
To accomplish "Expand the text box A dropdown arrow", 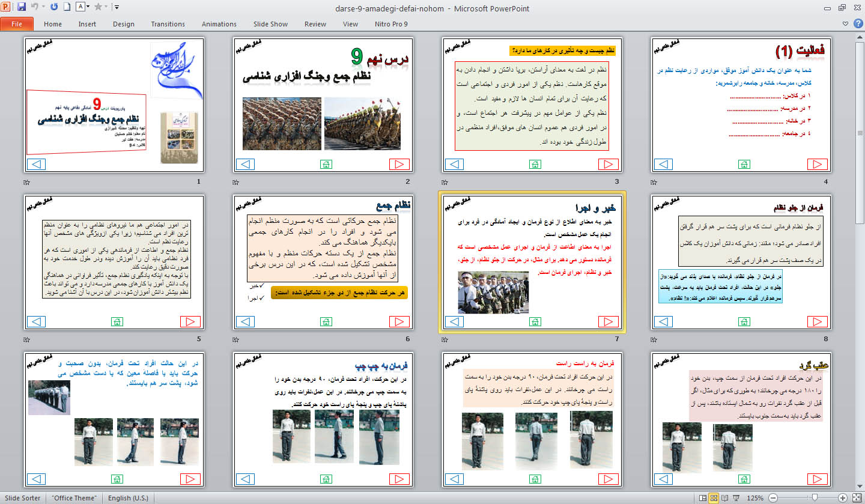I will 88,7.
